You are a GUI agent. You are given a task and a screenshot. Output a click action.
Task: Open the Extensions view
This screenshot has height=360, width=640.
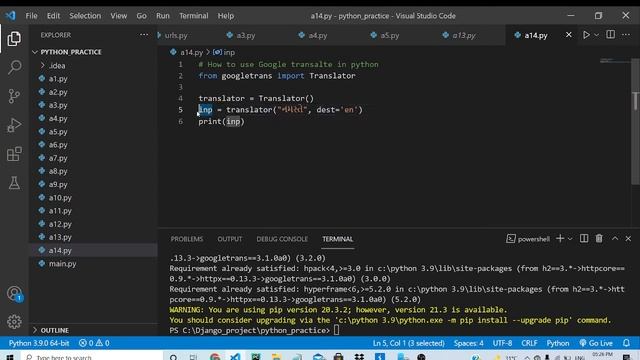pyautogui.click(x=14, y=154)
